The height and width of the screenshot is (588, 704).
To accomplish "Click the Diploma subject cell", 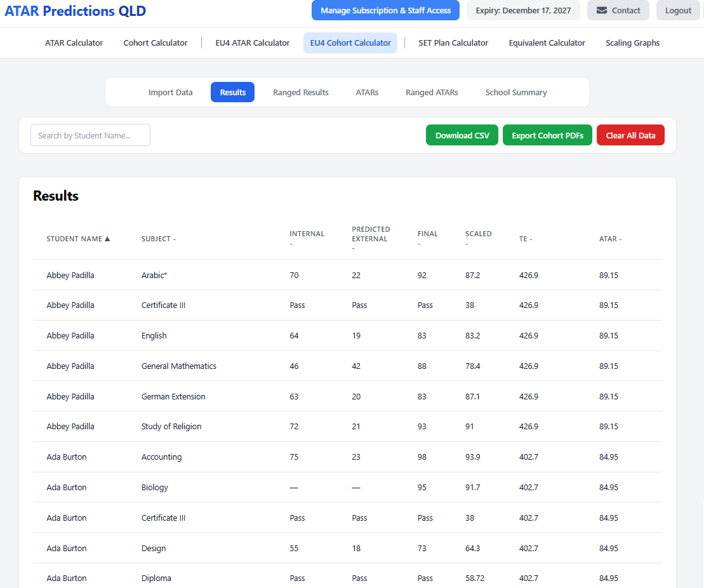I will (x=156, y=578).
